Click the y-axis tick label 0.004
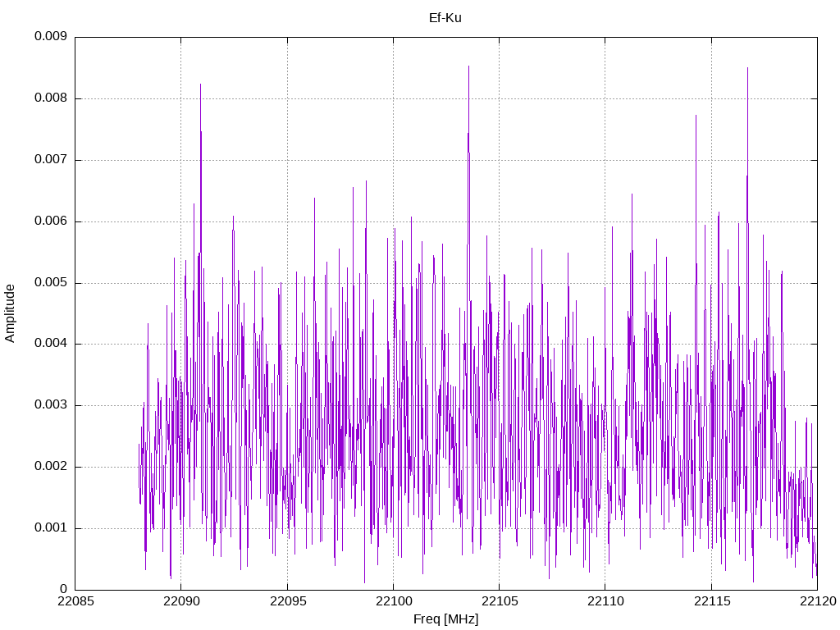This screenshot has height=630, width=840. pyautogui.click(x=51, y=344)
